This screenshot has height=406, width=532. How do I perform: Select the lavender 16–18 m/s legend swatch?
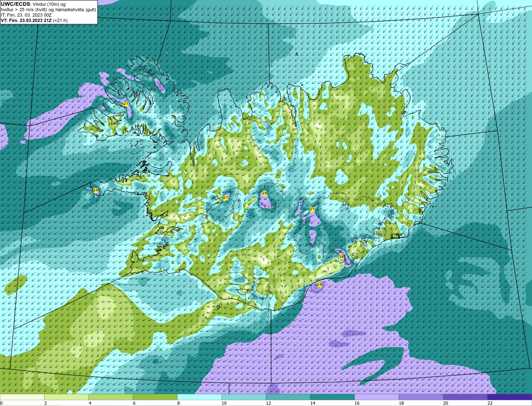377,397
